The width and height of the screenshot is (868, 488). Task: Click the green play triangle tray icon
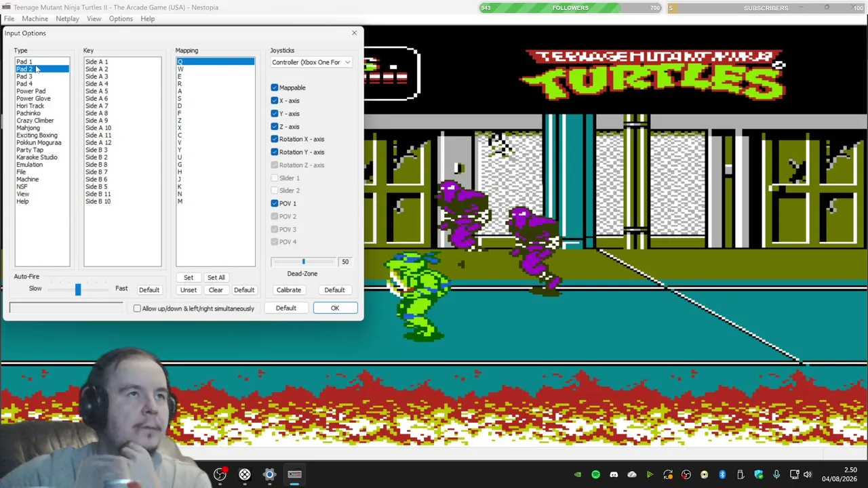[650, 474]
